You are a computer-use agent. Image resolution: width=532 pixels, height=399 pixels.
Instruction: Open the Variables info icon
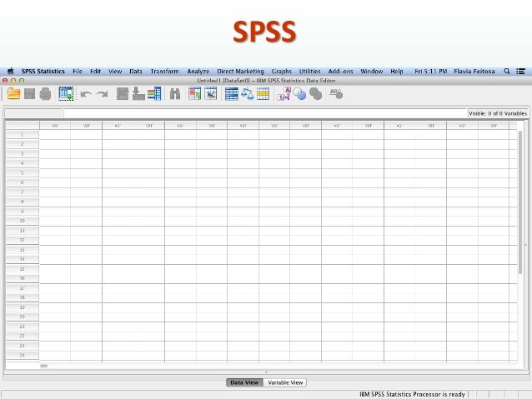tap(154, 94)
